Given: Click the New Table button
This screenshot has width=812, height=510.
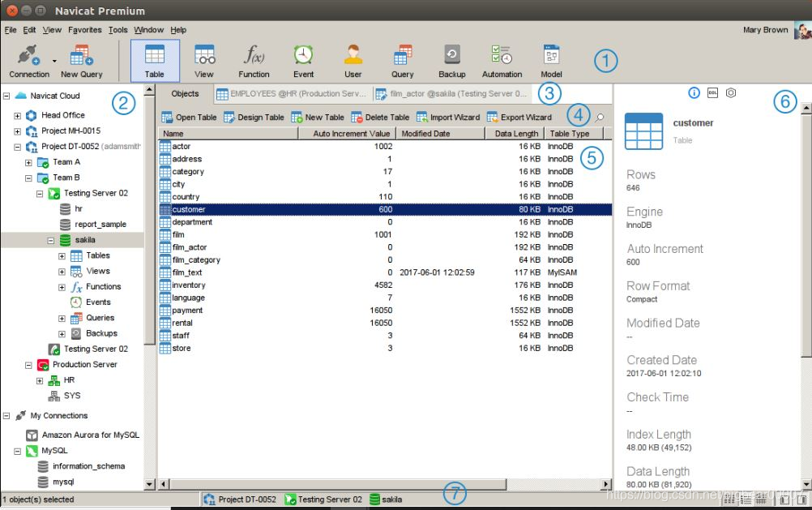Looking at the screenshot, I should click(318, 118).
